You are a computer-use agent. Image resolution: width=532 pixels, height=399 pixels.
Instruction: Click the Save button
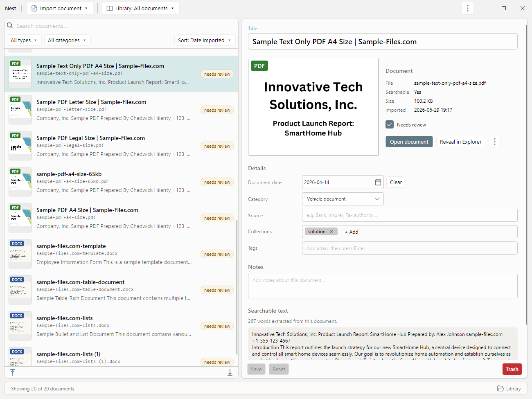pos(256,369)
